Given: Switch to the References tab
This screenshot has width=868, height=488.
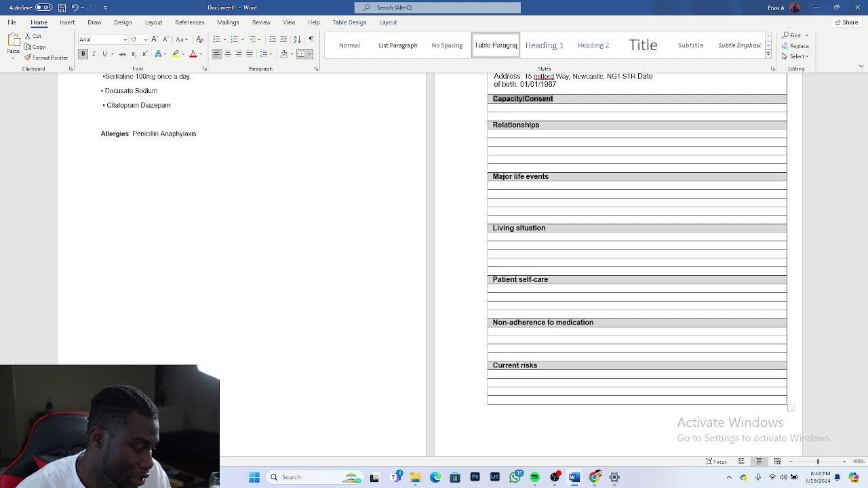Looking at the screenshot, I should pyautogui.click(x=189, y=22).
